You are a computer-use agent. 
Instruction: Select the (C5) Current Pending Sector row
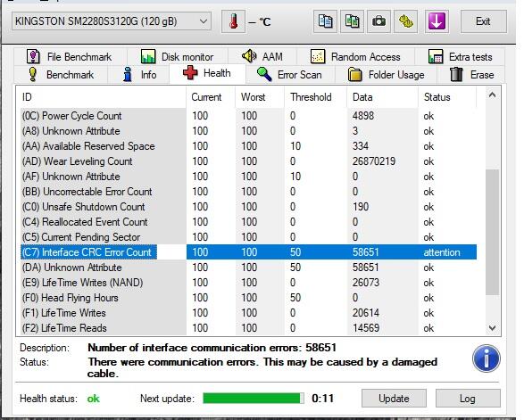(x=249, y=237)
